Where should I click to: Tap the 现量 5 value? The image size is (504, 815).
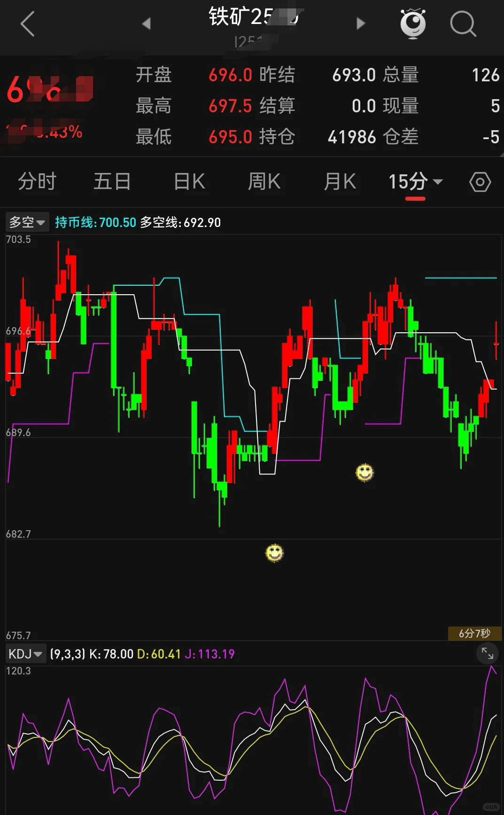(x=495, y=106)
